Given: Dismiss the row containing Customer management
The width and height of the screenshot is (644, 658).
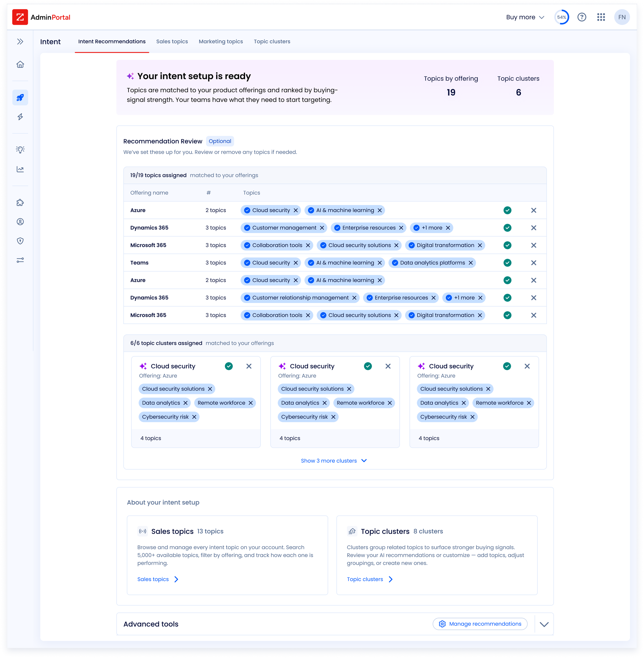Looking at the screenshot, I should pos(534,228).
